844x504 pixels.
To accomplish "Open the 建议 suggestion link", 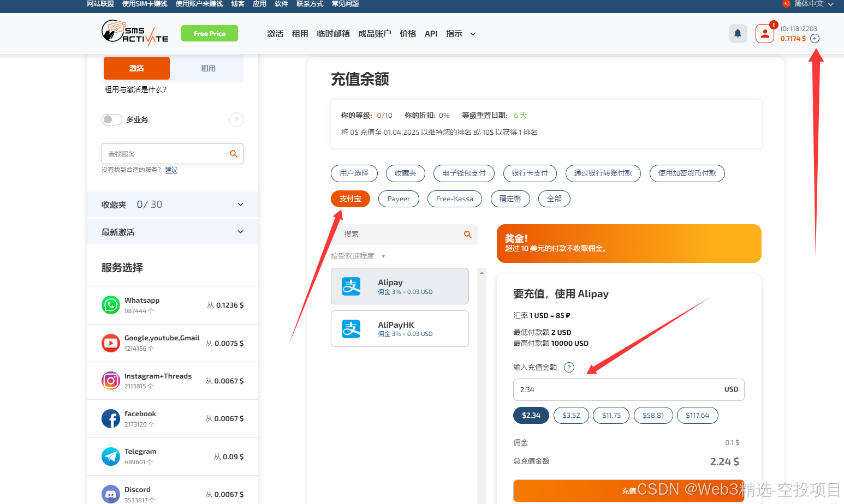I will pyautogui.click(x=171, y=170).
